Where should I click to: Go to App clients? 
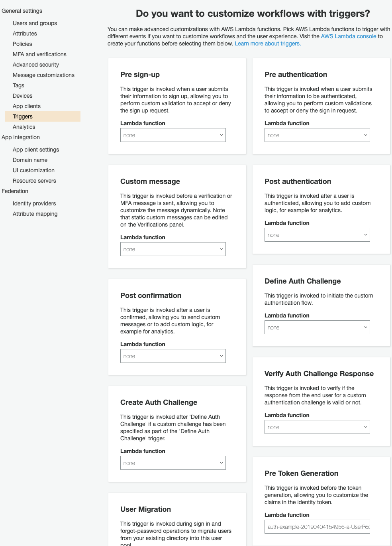click(x=27, y=106)
